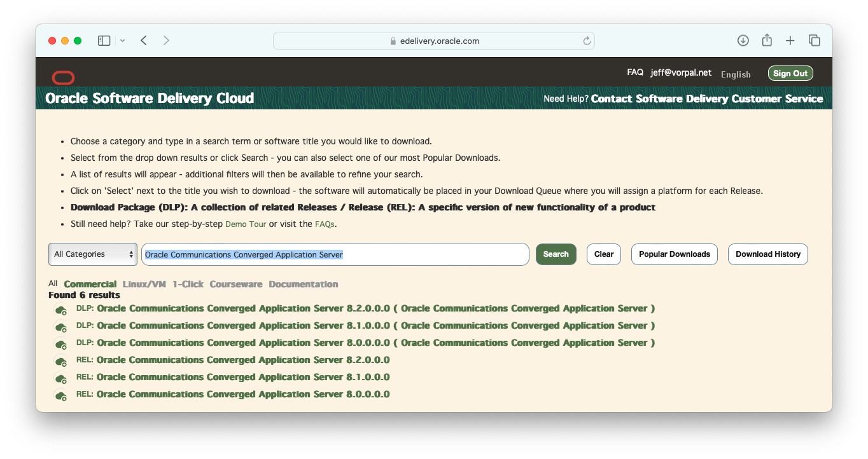Image resolution: width=868 pixels, height=459 pixels.
Task: Open sidebar options dropdown chevron
Action: [122, 41]
